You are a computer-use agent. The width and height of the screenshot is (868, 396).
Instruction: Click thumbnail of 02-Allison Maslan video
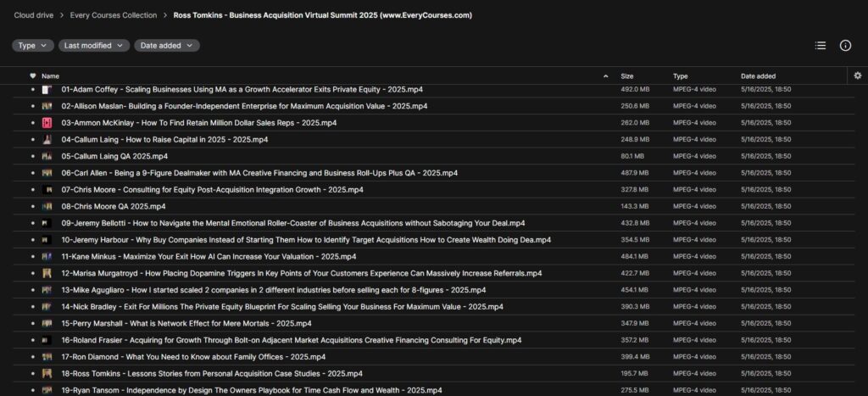point(47,106)
